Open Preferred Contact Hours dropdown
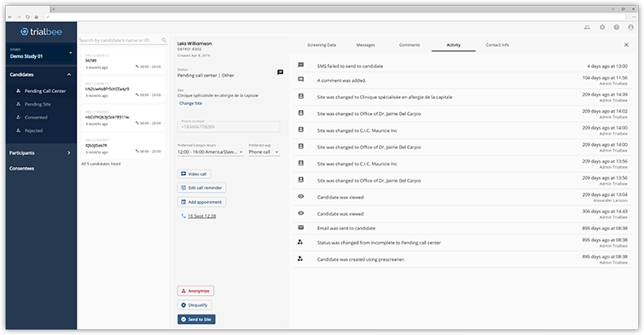Screen dimensions: 644x335 pyautogui.click(x=211, y=152)
